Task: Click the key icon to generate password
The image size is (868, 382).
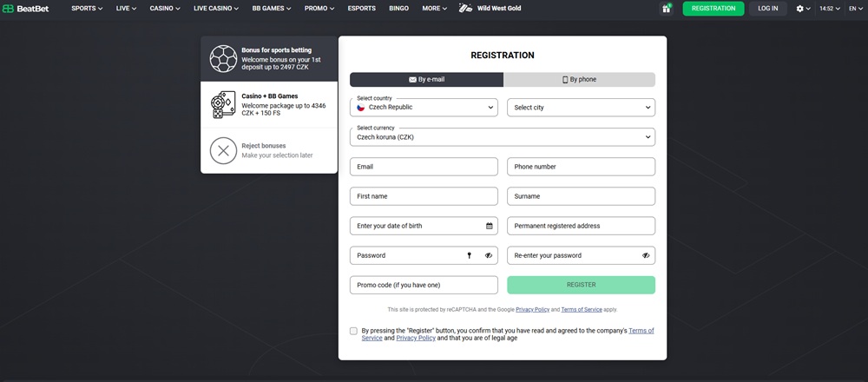Action: [x=469, y=255]
